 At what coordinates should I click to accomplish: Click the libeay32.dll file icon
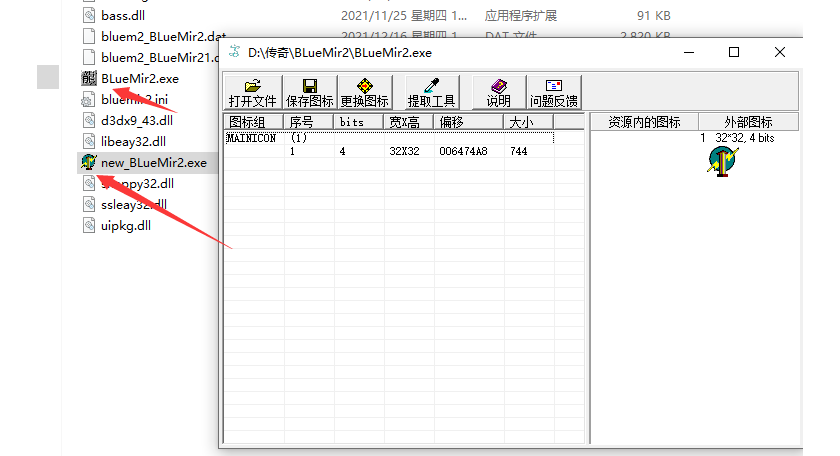pyautogui.click(x=89, y=141)
